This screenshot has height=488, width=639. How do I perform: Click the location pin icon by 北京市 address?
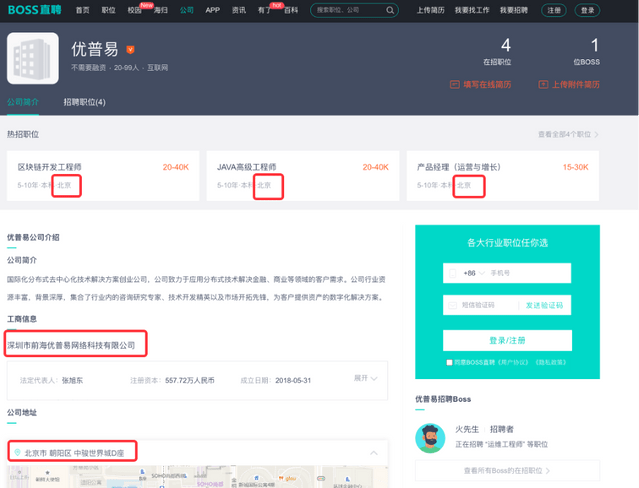(18, 453)
